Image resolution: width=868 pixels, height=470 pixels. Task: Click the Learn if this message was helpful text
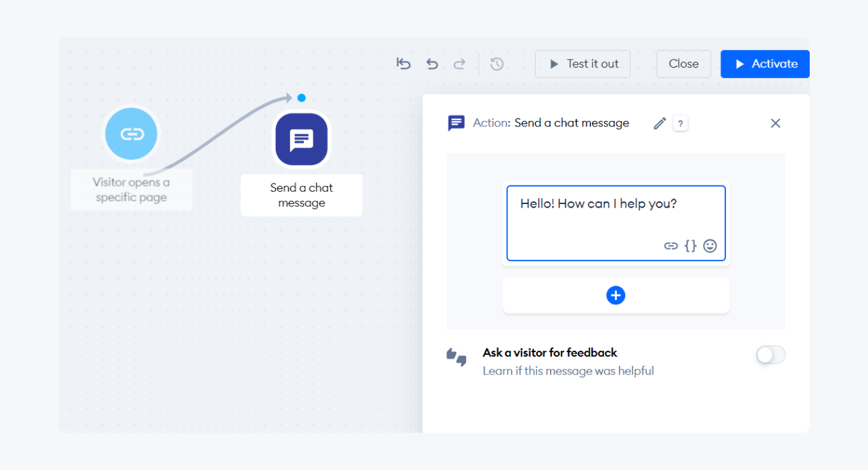[568, 371]
